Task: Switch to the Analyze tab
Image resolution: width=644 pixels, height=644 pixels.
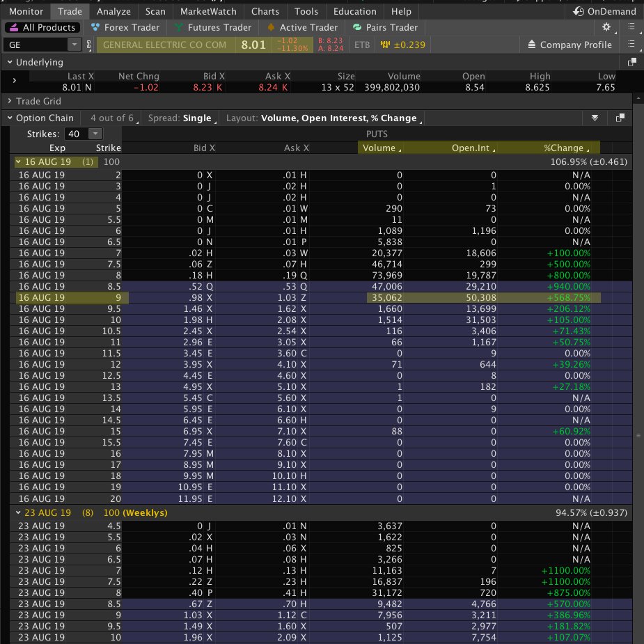Action: [113, 11]
